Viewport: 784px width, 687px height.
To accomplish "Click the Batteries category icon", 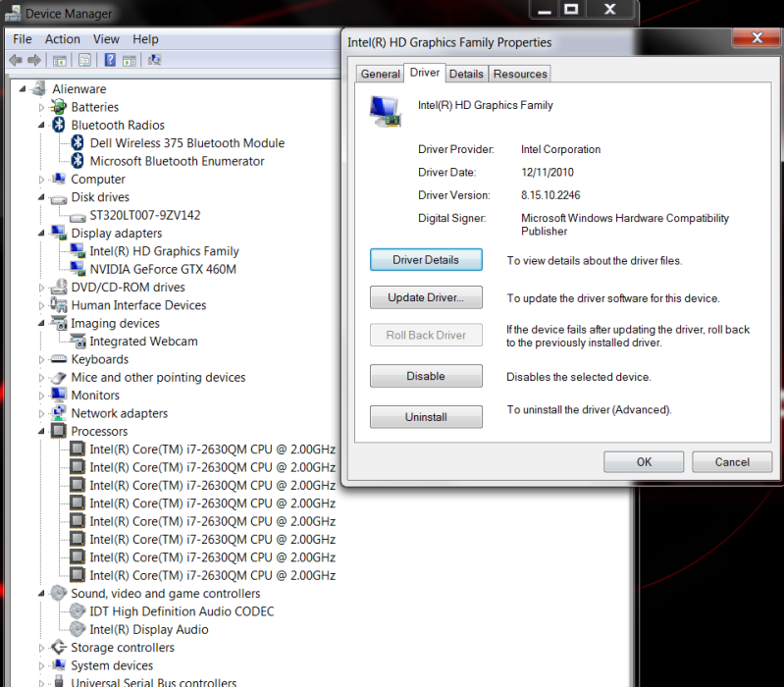I will (59, 107).
